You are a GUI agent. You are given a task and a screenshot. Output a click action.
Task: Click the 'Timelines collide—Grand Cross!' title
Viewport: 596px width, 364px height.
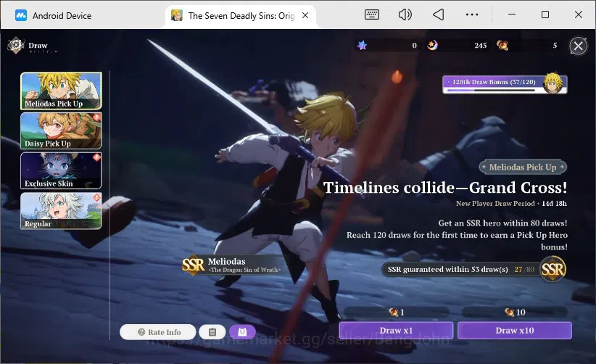(445, 187)
